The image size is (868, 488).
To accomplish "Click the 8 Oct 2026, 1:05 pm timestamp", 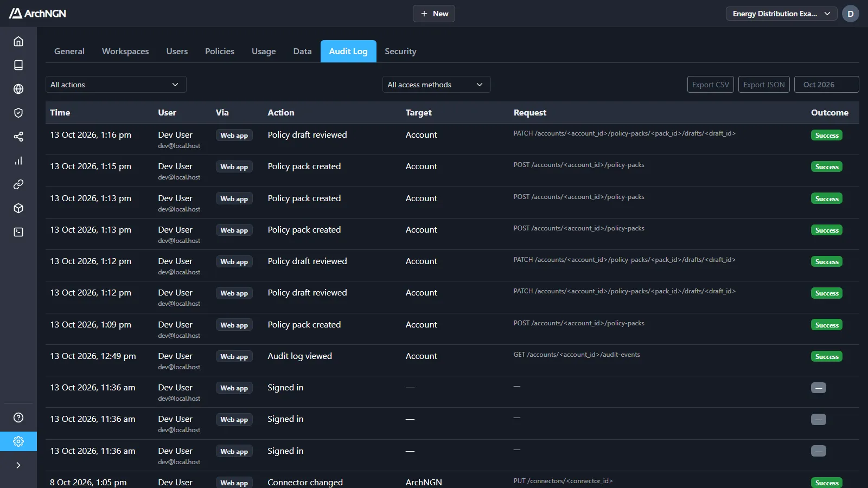I will [88, 482].
